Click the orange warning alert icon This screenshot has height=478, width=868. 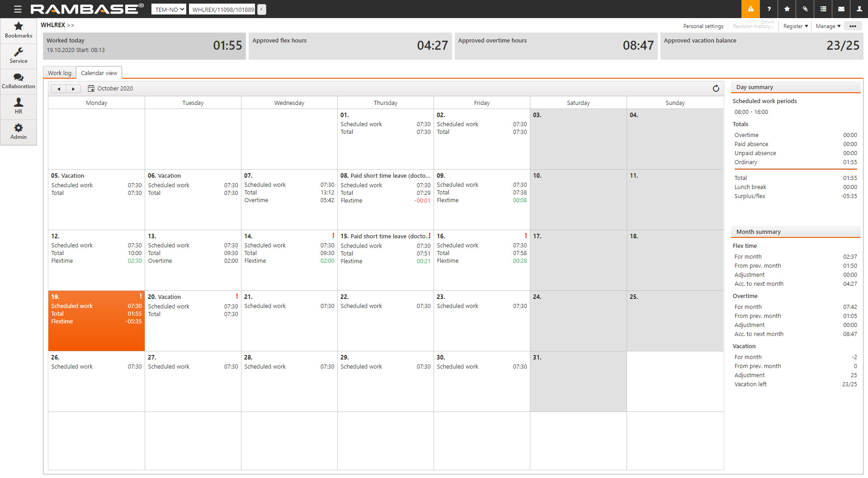tap(750, 9)
